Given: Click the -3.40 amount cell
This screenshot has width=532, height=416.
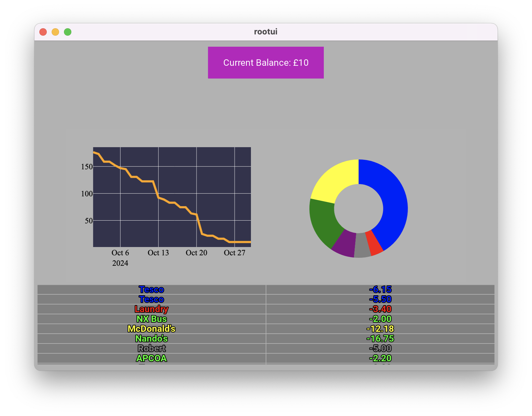Looking at the screenshot, I should point(380,309).
